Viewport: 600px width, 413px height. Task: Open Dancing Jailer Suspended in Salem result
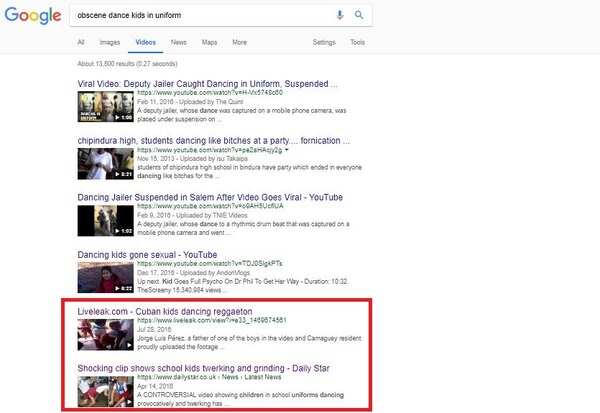[210, 197]
